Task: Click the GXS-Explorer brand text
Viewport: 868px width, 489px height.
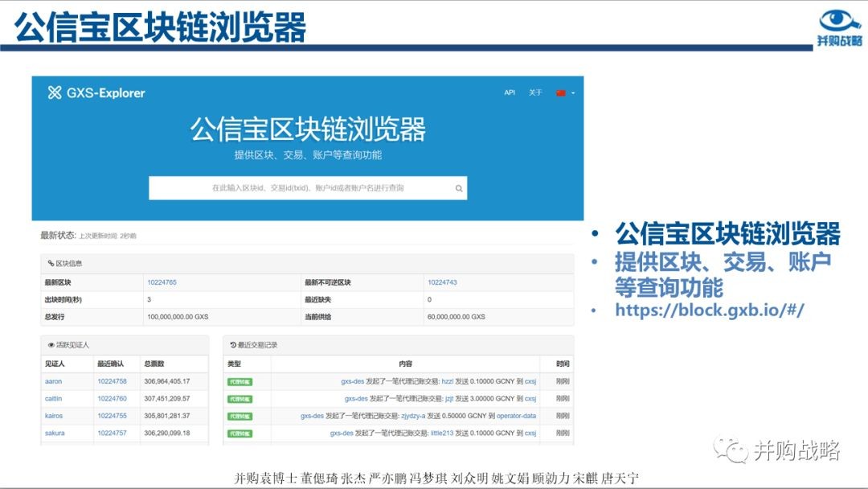Action: [106, 93]
